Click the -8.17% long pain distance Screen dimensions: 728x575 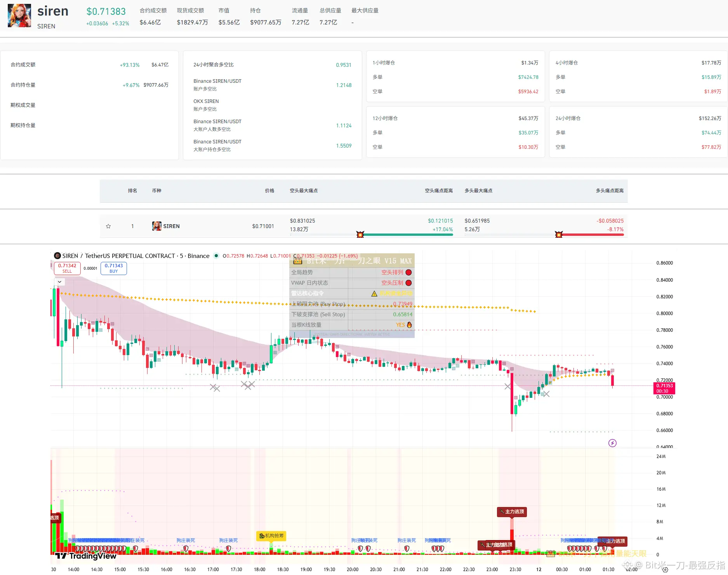pyautogui.click(x=615, y=229)
